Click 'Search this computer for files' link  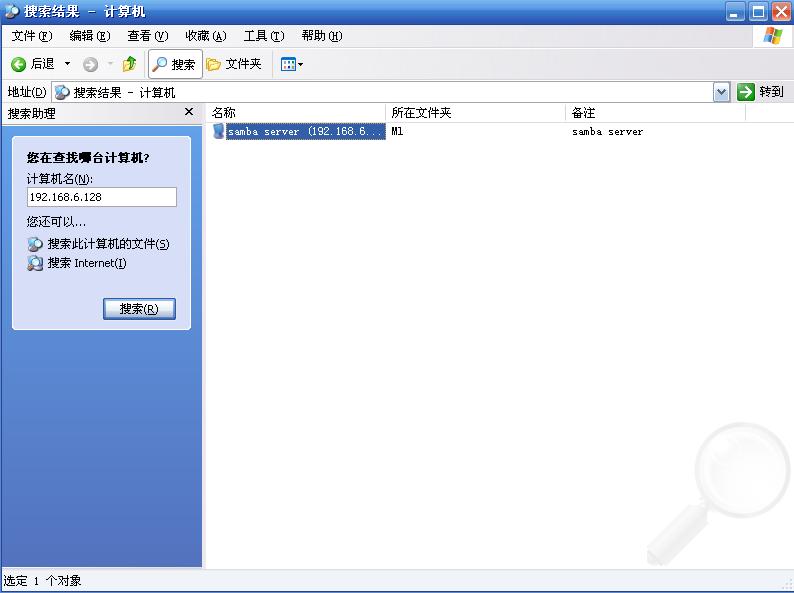[108, 244]
